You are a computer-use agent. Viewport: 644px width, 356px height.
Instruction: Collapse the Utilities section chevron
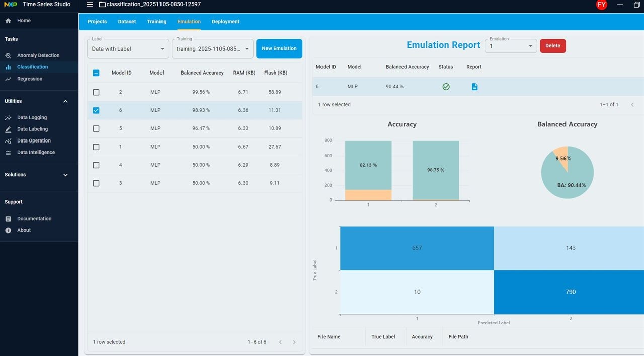click(x=65, y=101)
